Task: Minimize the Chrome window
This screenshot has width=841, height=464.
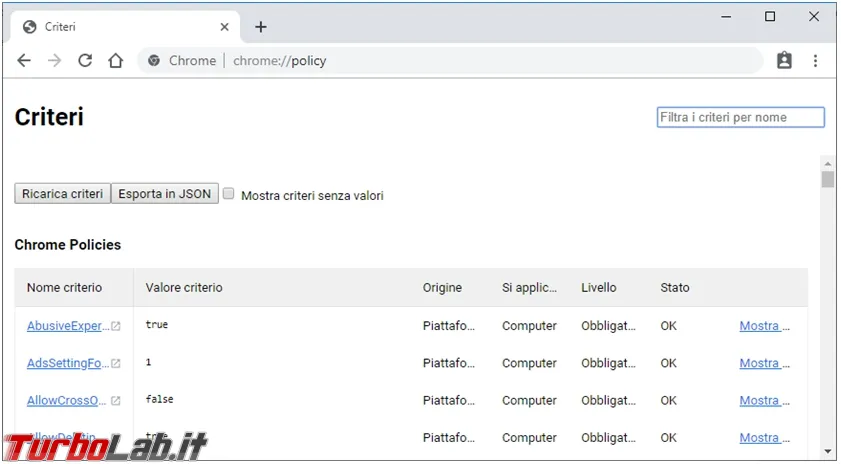Action: [x=726, y=17]
